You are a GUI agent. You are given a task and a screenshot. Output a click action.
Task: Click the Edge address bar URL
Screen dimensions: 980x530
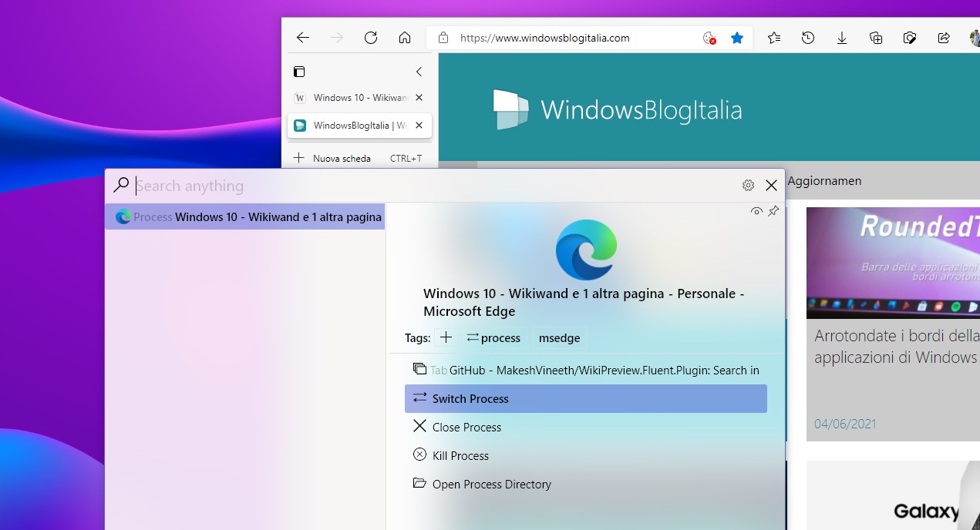pos(544,38)
